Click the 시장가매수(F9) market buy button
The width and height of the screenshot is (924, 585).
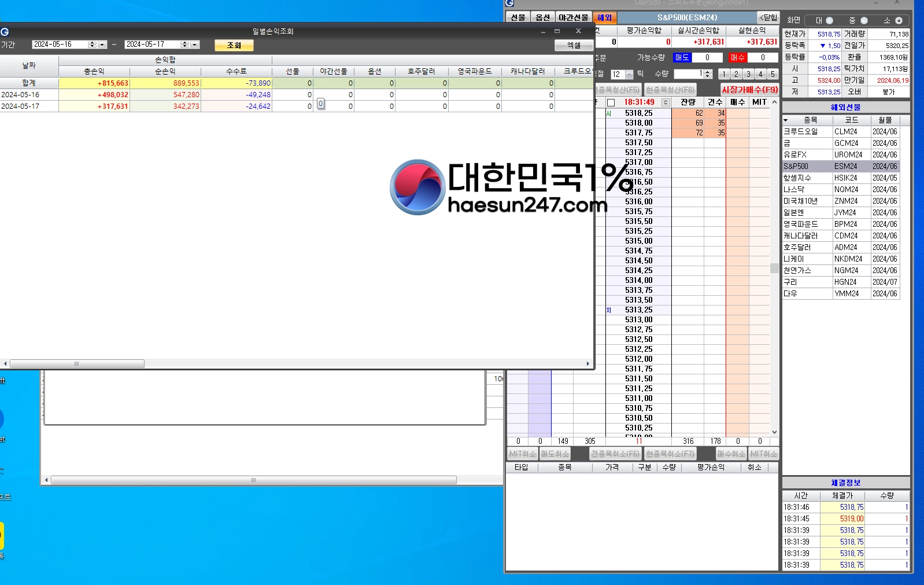click(x=750, y=90)
